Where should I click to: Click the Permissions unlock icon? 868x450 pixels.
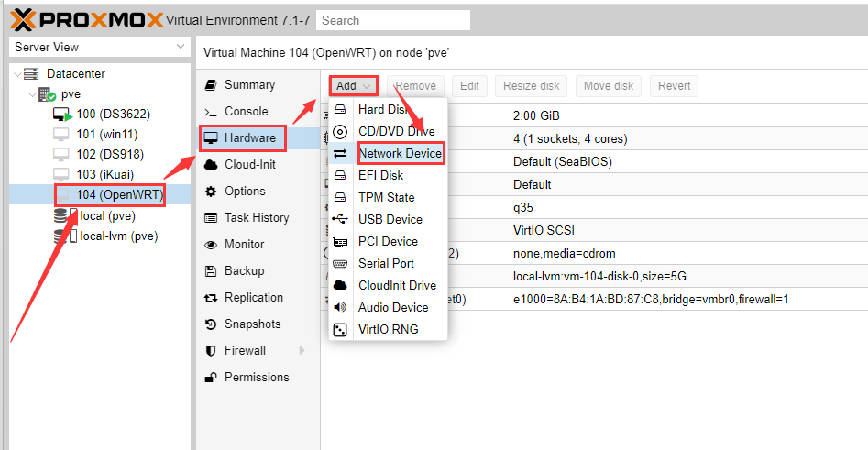point(210,378)
